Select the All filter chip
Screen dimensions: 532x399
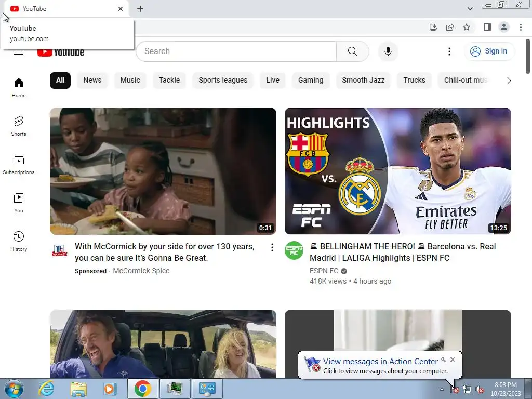coord(60,80)
